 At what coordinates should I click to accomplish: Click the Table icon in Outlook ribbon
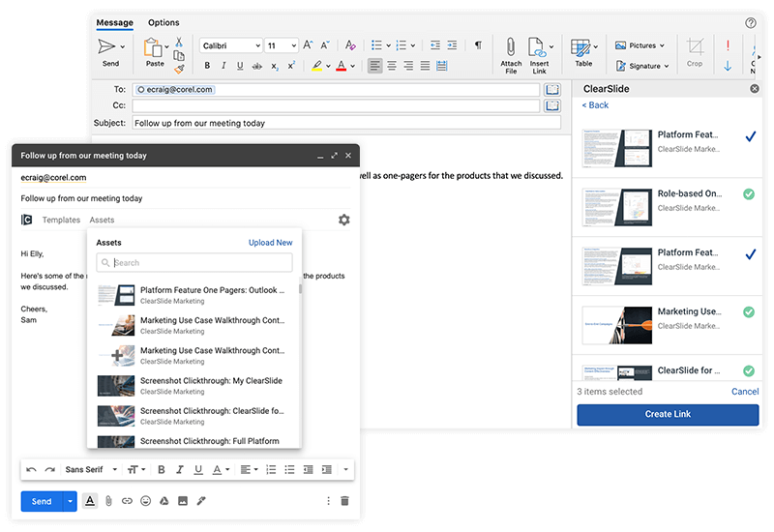[580, 48]
